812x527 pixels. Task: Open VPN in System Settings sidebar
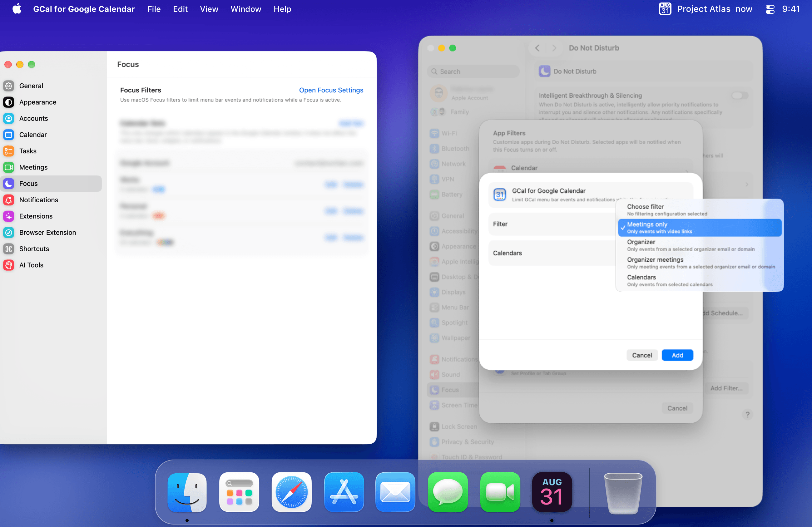click(x=443, y=179)
